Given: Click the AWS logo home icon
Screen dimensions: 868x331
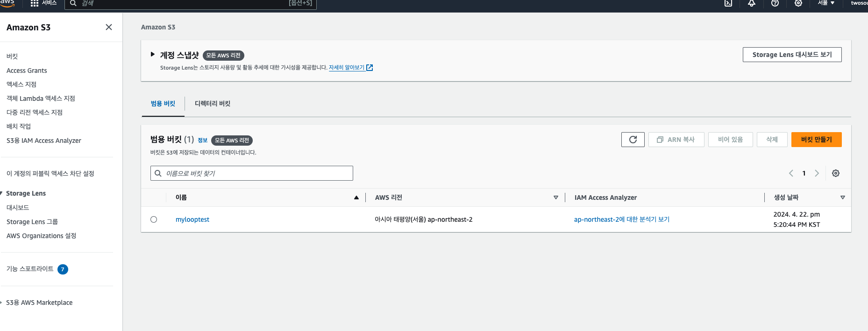Looking at the screenshot, I should 7,3.
